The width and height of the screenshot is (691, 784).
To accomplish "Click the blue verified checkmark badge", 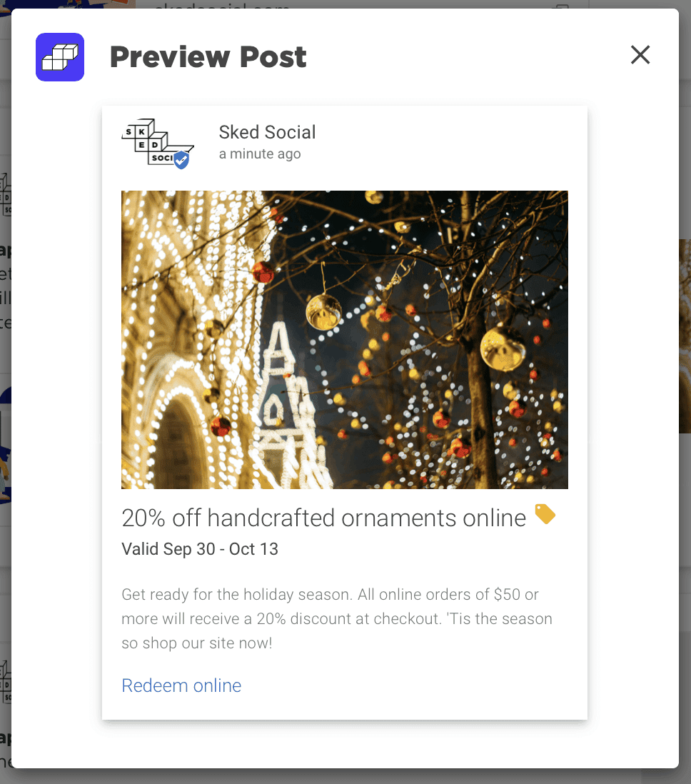I will pyautogui.click(x=181, y=160).
